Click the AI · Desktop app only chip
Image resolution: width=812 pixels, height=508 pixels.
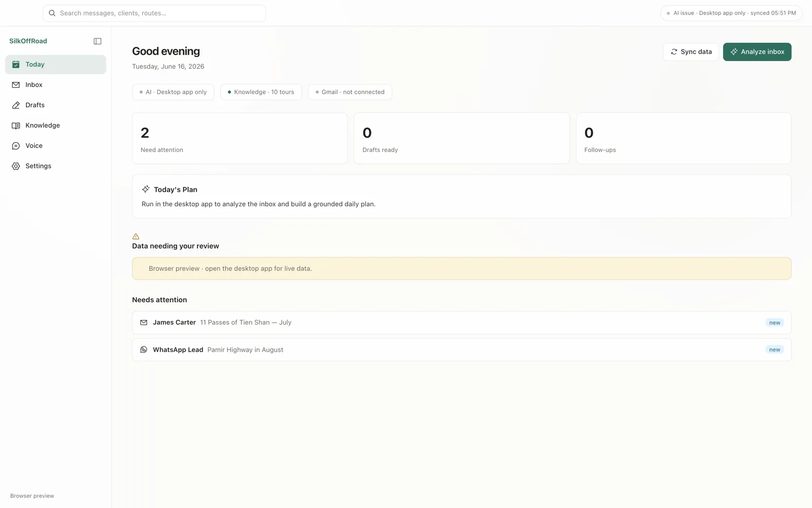[x=173, y=92]
